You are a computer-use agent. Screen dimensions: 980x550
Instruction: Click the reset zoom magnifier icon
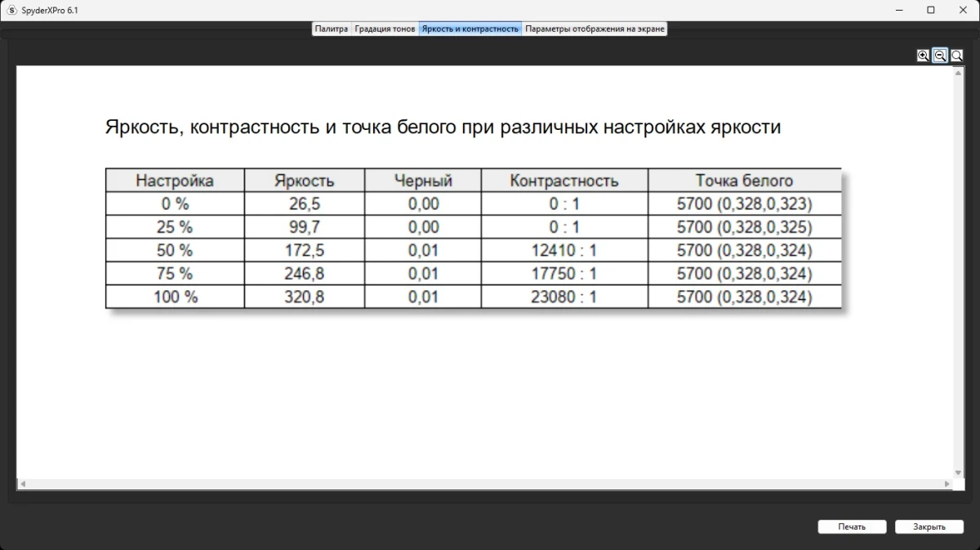(957, 56)
